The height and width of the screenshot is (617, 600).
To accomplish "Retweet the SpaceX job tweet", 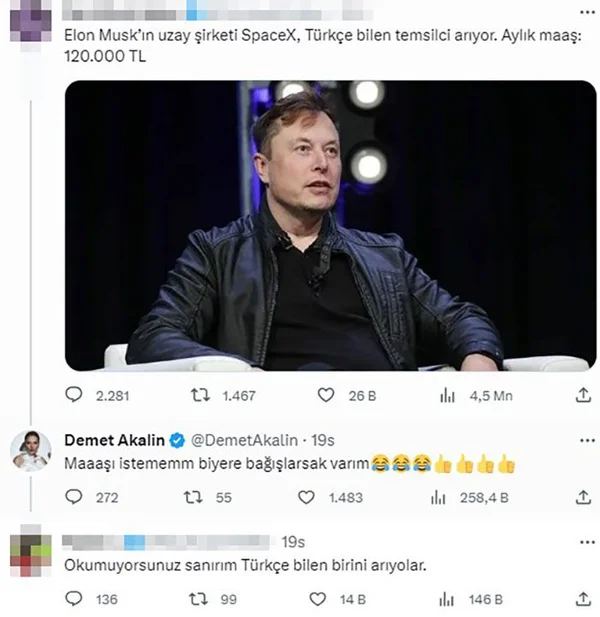I will [200, 395].
